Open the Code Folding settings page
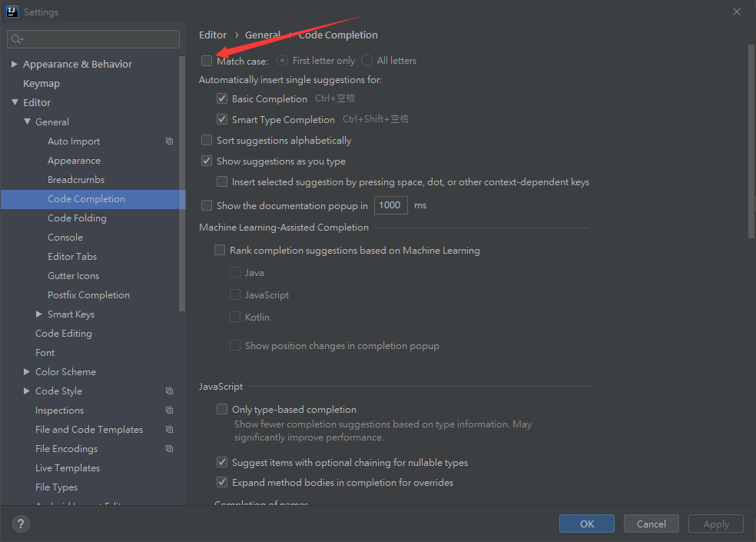Screen dimensions: 756x542 tap(77, 218)
